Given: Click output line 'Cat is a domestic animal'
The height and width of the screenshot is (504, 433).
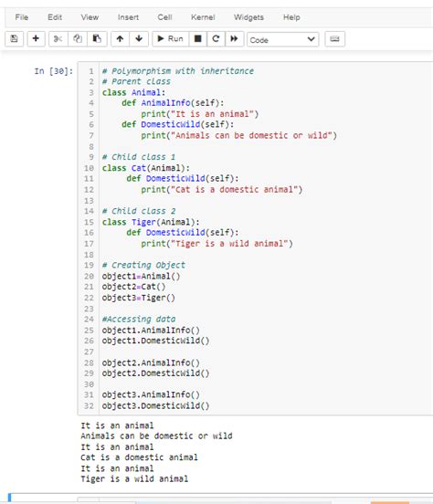Looking at the screenshot, I should click(139, 457).
